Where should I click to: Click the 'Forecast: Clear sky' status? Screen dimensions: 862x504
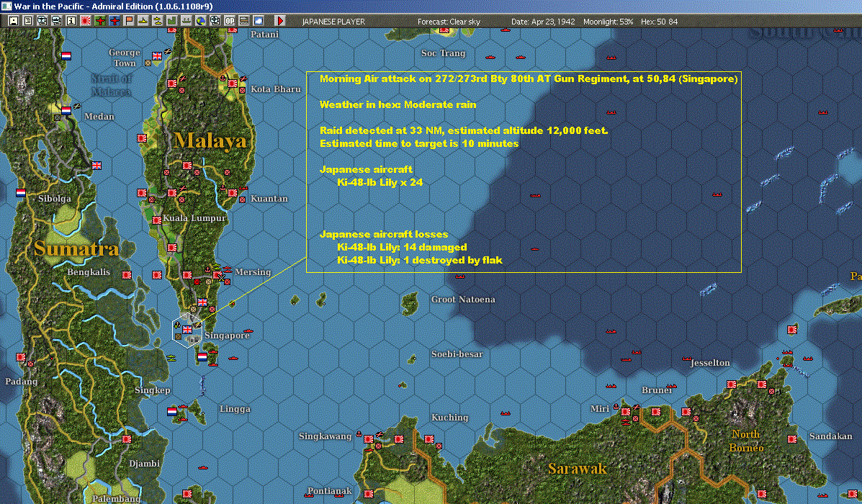(449, 22)
